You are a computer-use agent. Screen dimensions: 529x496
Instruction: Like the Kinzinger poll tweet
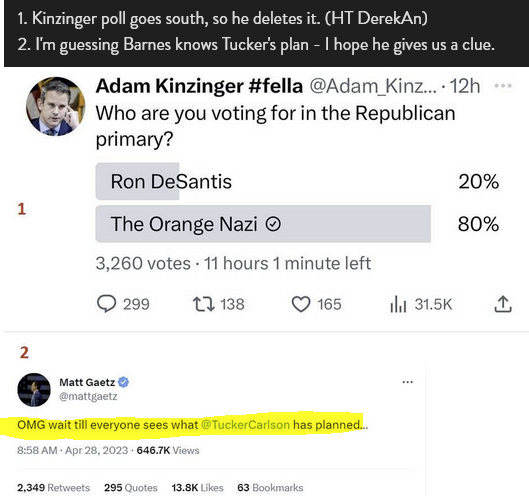(x=301, y=304)
